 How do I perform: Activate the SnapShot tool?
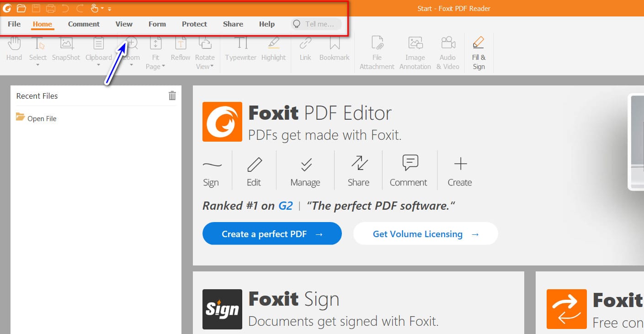coord(66,49)
